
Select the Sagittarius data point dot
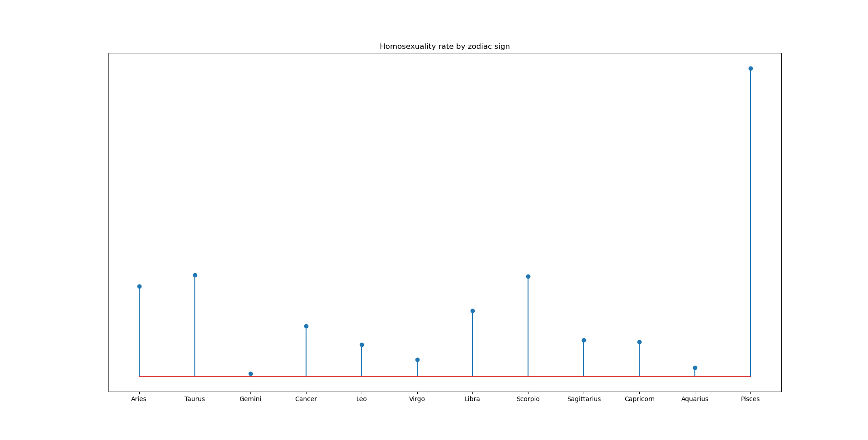coord(584,340)
